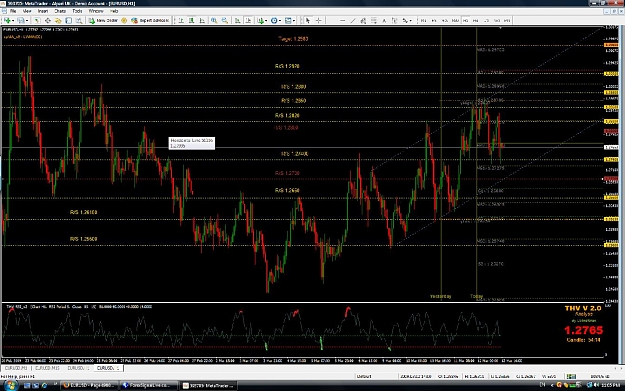Click the Profiles toolbar icon
The image size is (625, 391).
coord(21,20)
